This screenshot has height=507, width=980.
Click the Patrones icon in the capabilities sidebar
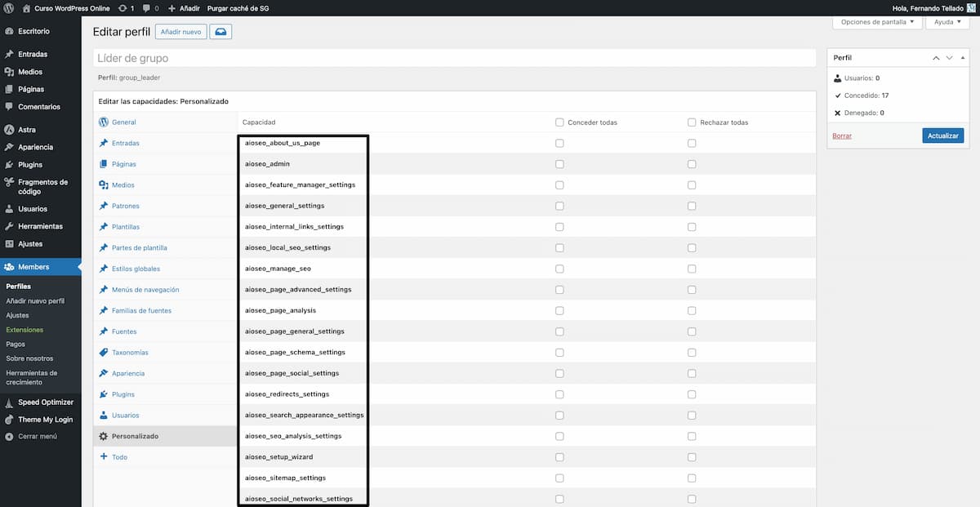pyautogui.click(x=104, y=206)
